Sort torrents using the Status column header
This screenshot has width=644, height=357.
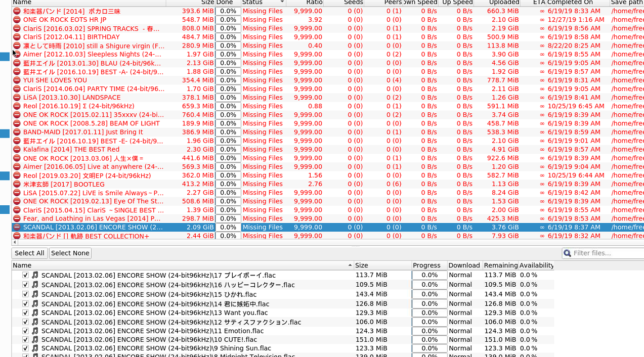(263, 3)
